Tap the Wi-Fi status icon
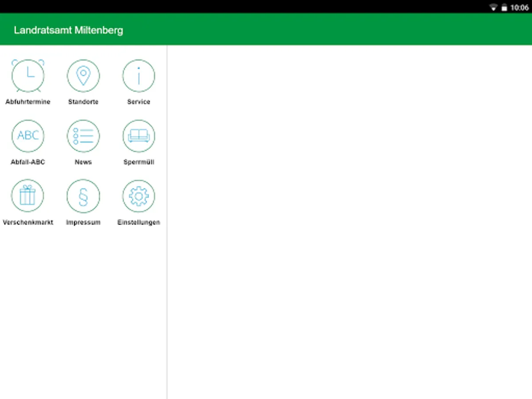Image resolution: width=532 pixels, height=399 pixels. click(493, 8)
